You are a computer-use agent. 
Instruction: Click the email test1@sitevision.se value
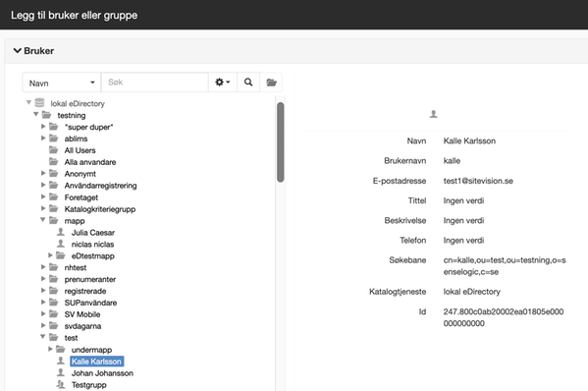478,181
